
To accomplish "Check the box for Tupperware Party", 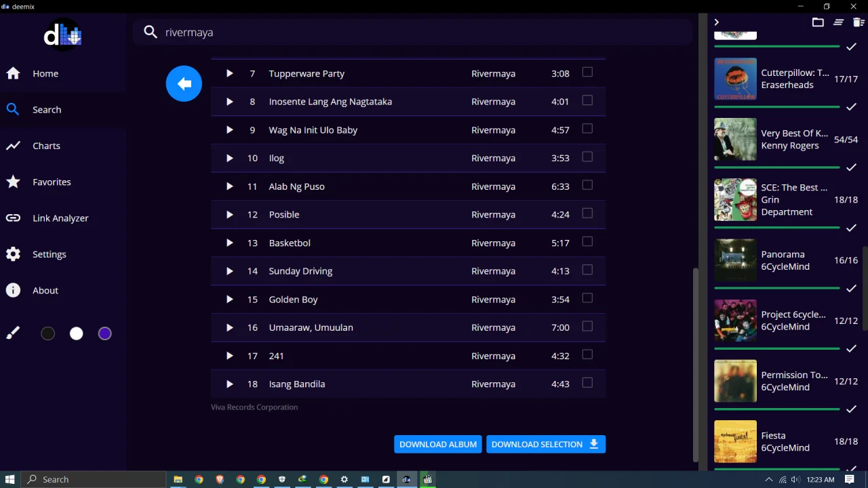I will (x=587, y=72).
